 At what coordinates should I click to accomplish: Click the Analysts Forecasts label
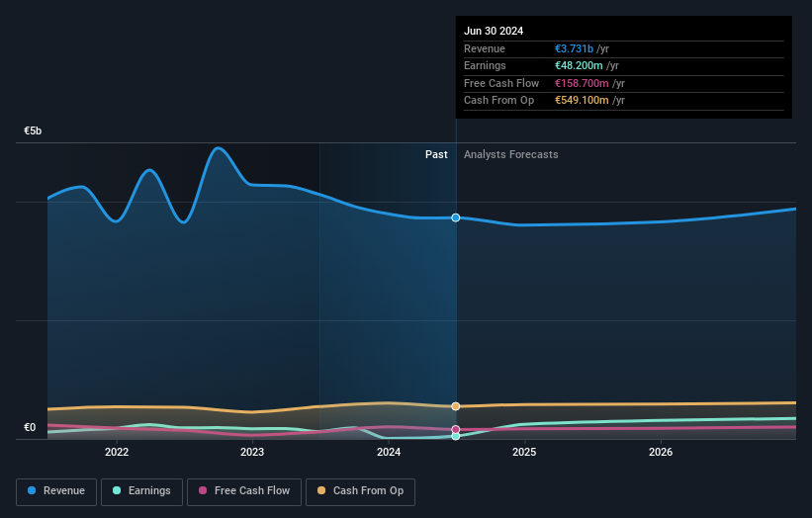pyautogui.click(x=510, y=154)
